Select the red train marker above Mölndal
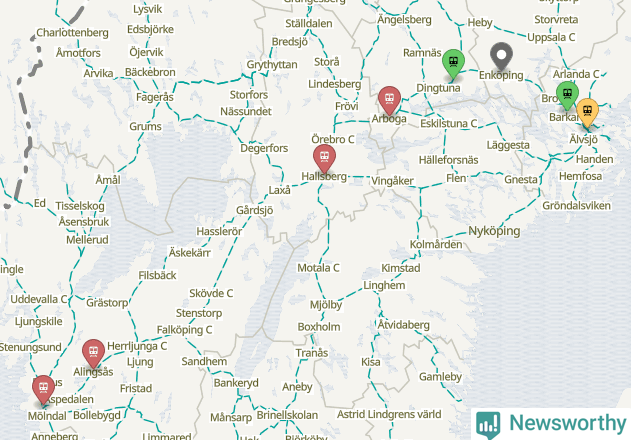This screenshot has width=631, height=440. [x=43, y=390]
